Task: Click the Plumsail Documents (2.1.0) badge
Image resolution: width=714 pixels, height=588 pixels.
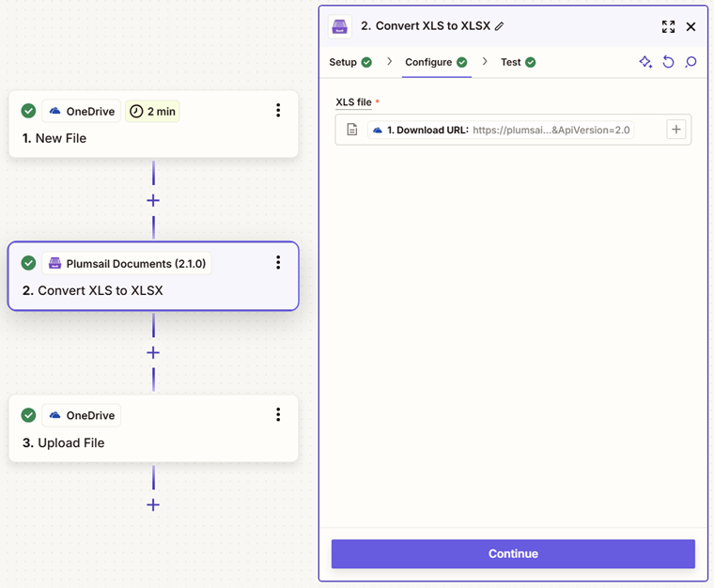Action: [127, 264]
